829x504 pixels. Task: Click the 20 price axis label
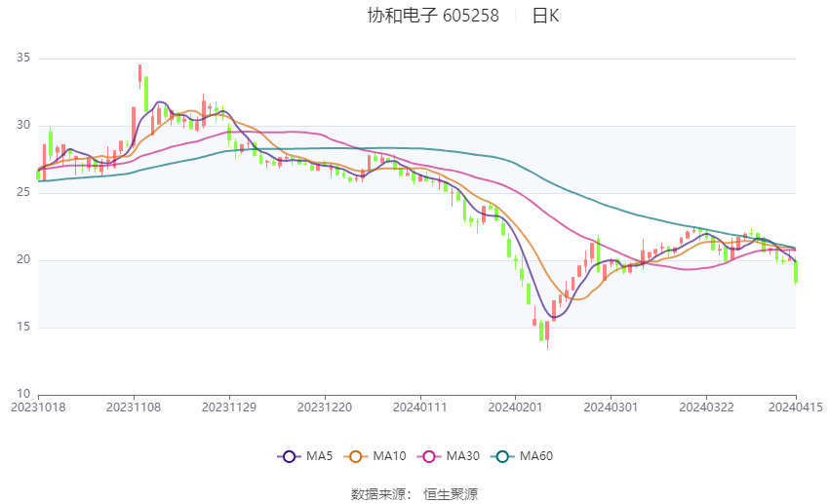click(23, 259)
